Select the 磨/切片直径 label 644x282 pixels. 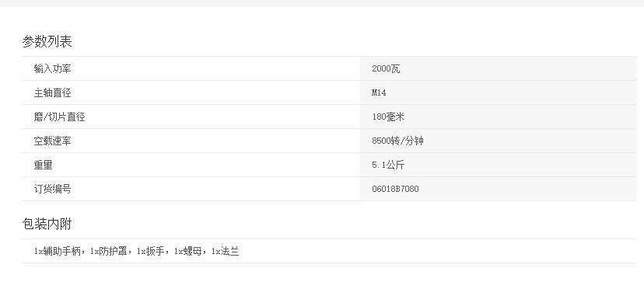pyautogui.click(x=60, y=117)
